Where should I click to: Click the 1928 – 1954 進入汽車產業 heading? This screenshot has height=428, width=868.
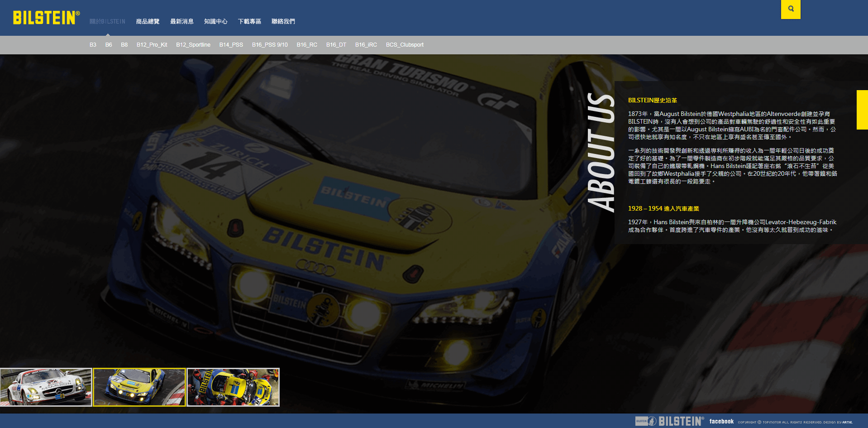click(663, 209)
